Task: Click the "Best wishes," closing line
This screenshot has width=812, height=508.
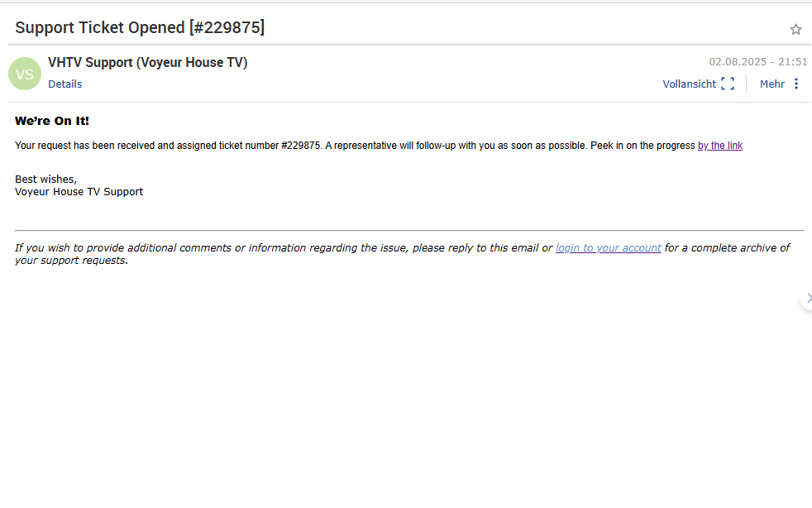Action: coord(45,180)
